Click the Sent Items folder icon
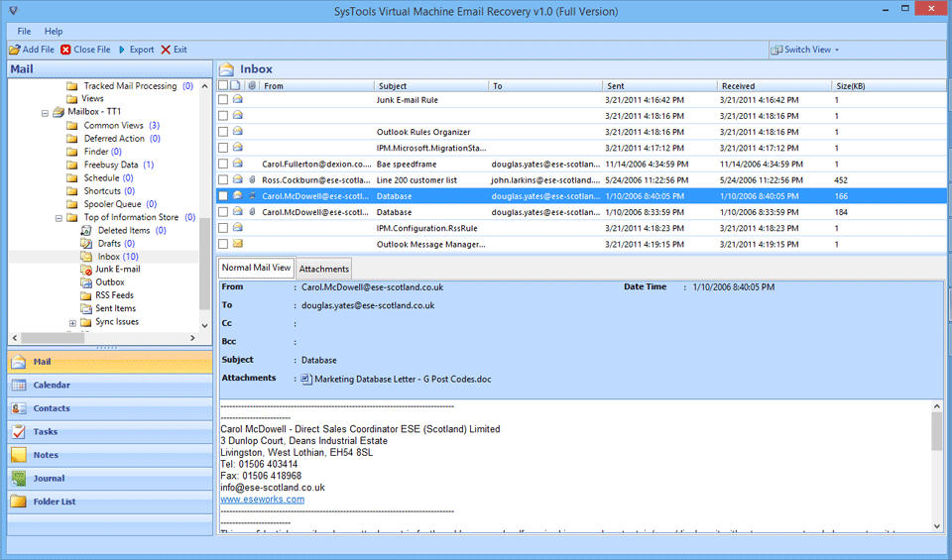This screenshot has height=560, width=952. coord(86,308)
